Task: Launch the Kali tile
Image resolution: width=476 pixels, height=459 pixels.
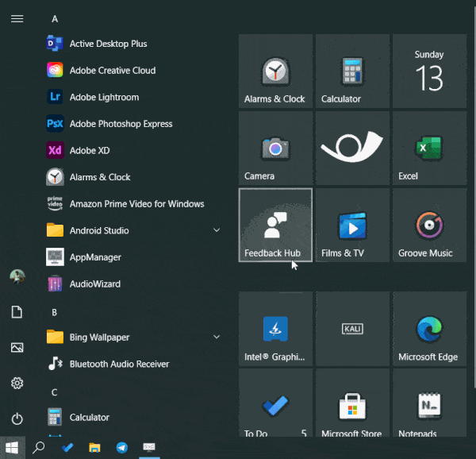Action: pos(352,329)
